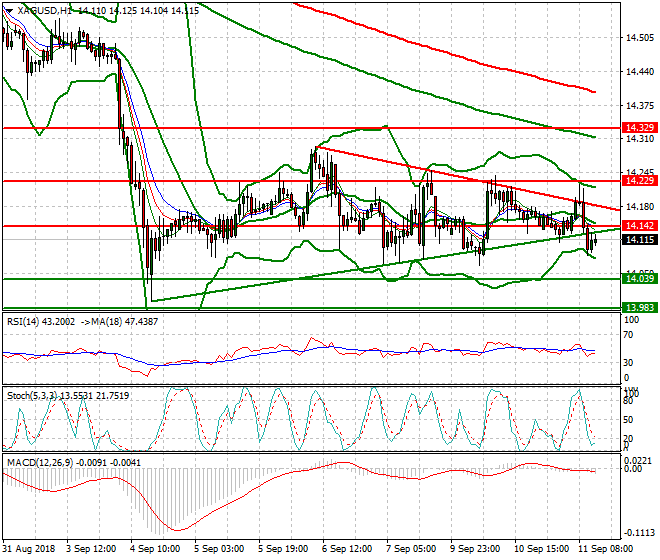660x560 pixels.
Task: Select the green 13.983 support level label
Action: pyautogui.click(x=640, y=307)
